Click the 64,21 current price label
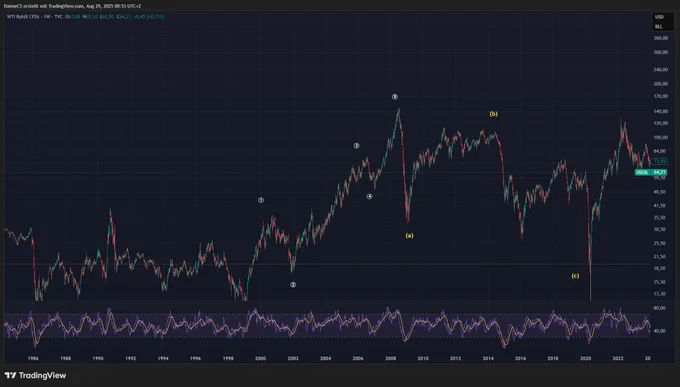 tap(659, 172)
